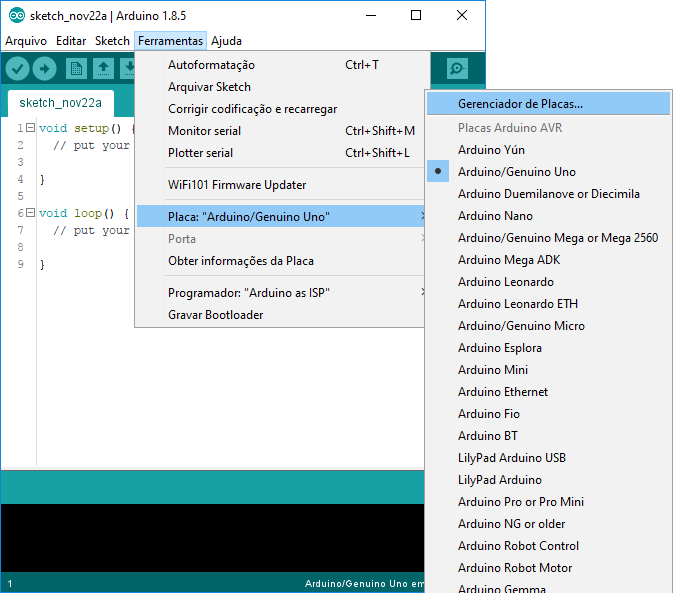
Task: Select the Arduino/Genuino Micro board
Action: point(549,326)
